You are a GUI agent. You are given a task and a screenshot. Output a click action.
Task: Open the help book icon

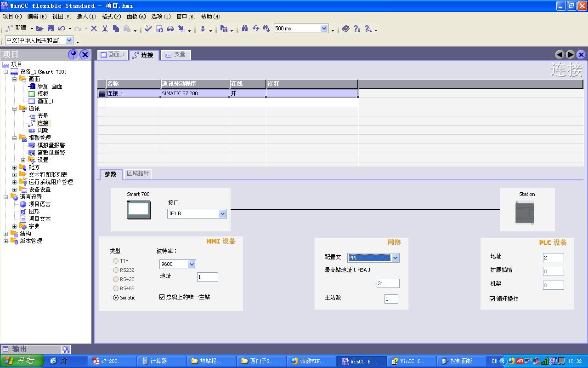tap(346, 29)
